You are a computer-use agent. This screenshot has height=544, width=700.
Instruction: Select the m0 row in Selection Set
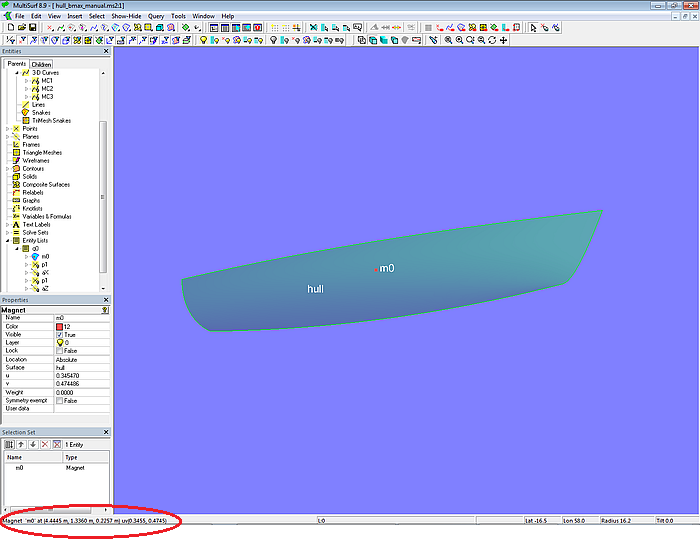(20, 467)
